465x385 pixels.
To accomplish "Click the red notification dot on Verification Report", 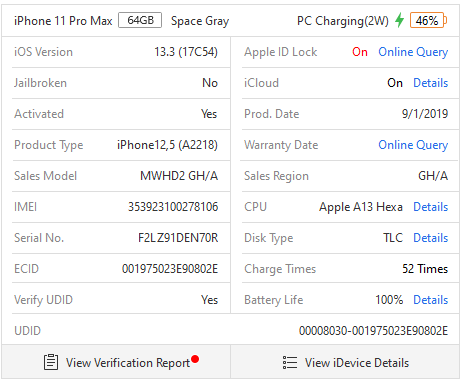I will coord(195,359).
